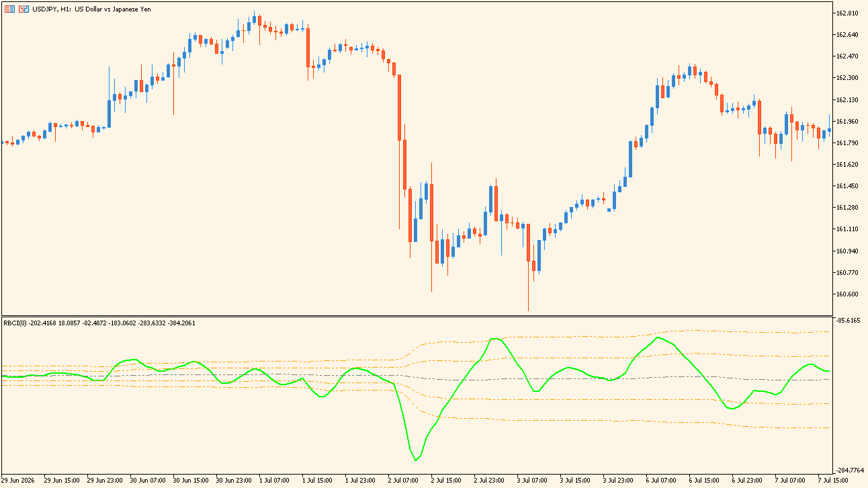
Task: Click the 6 Jul 07:00 time label
Action: (x=662, y=481)
